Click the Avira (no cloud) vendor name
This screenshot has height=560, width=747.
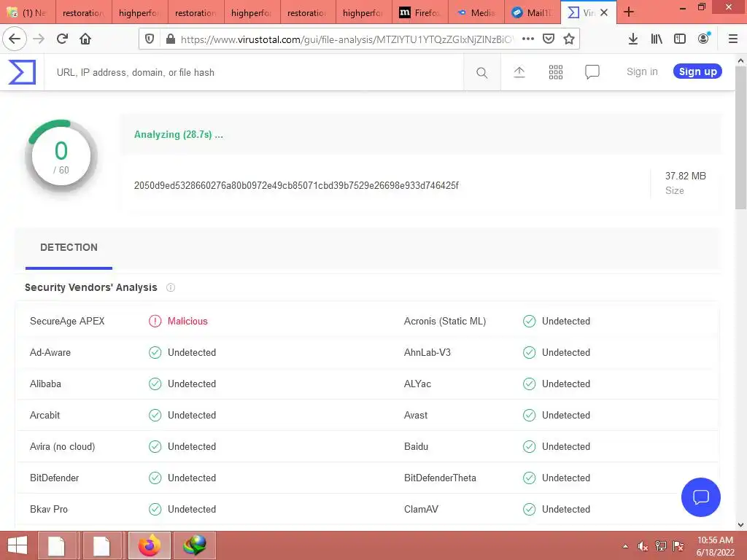click(63, 447)
